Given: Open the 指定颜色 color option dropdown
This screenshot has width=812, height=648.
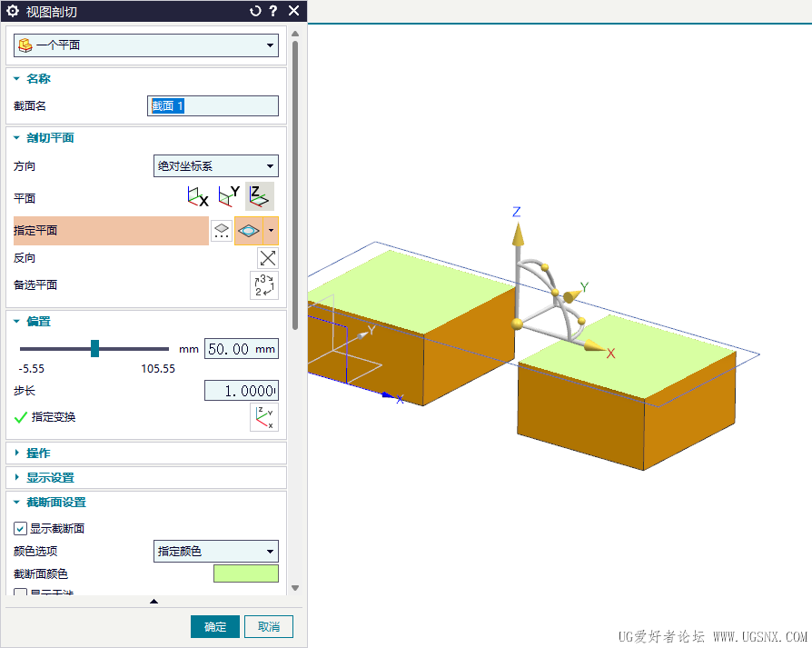Looking at the screenshot, I should [216, 551].
